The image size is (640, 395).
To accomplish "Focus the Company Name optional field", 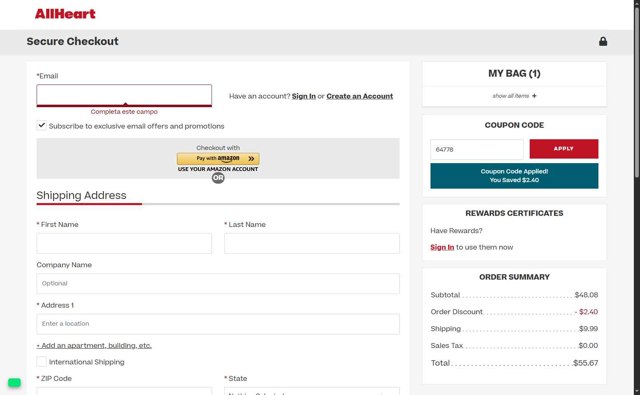I will 218,284.
